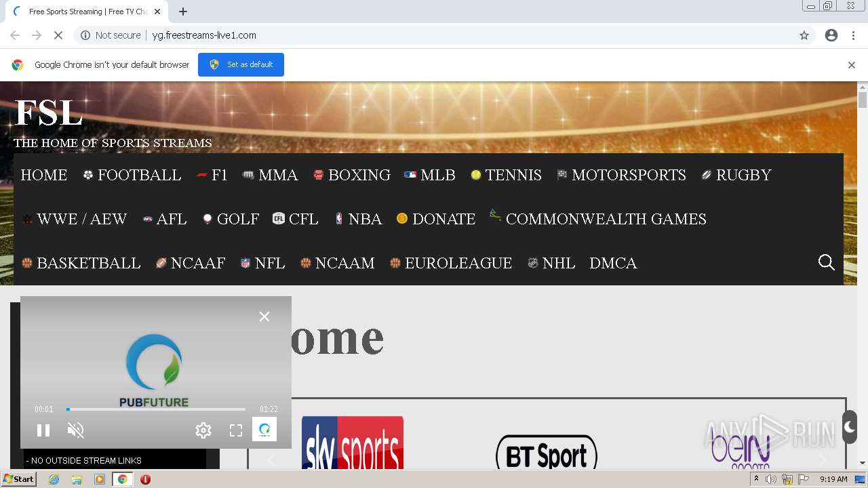
Task: Visit the WWE / AEW page
Action: tap(75, 219)
